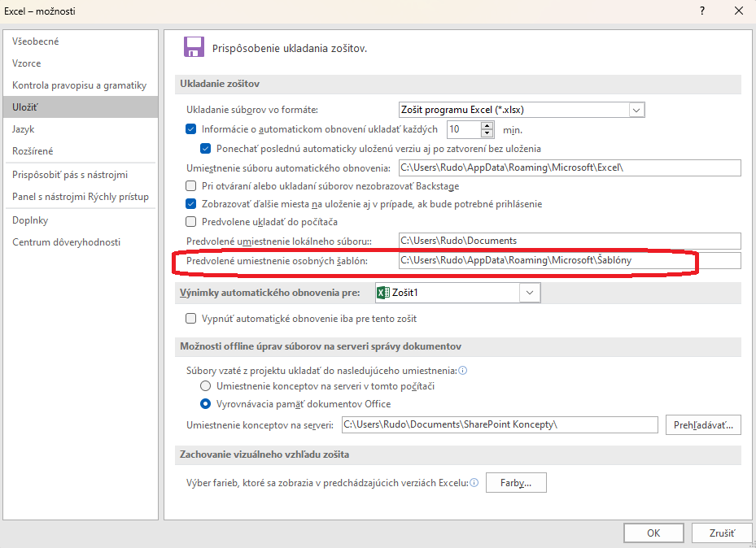This screenshot has height=548, width=756.
Task: Check 'Pri otváraní alebo ukladaní' Backstage option
Action: click(x=191, y=185)
